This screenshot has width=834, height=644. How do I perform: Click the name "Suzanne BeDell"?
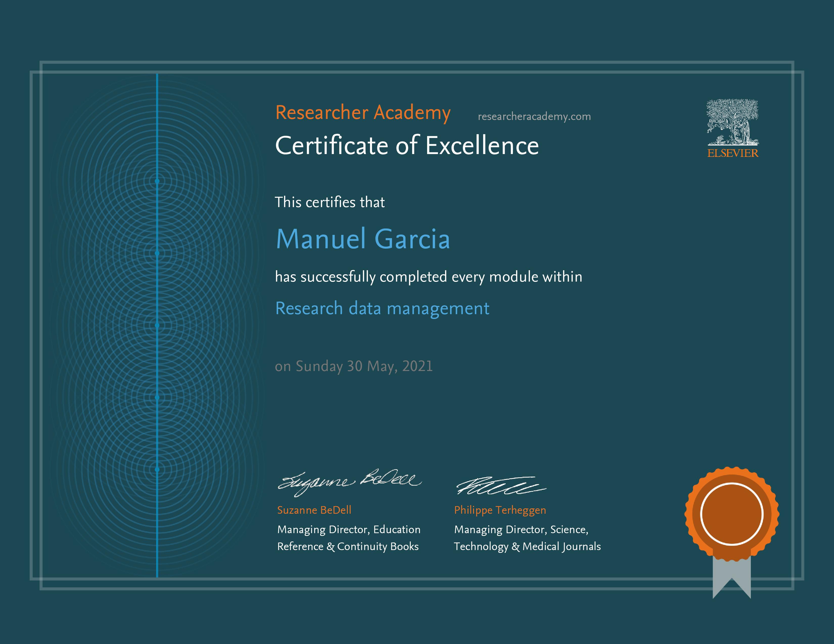pyautogui.click(x=314, y=510)
